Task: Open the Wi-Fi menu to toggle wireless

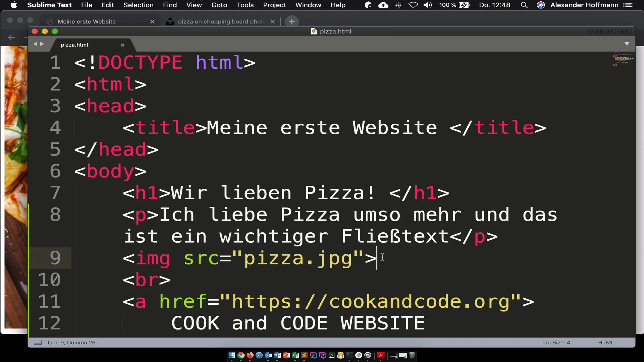Action: 413,5
